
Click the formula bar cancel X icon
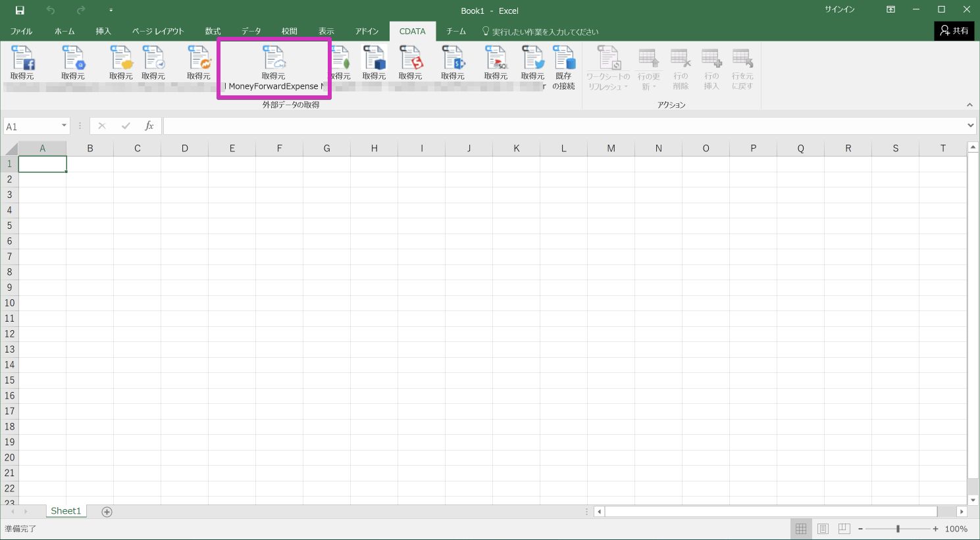102,126
